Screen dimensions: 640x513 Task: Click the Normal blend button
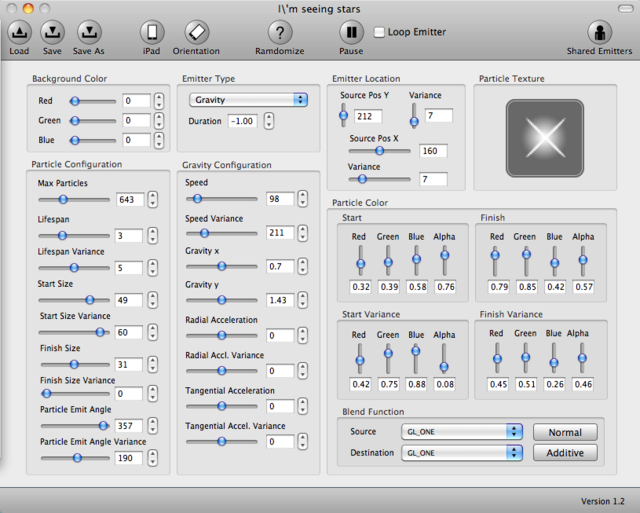point(565,432)
